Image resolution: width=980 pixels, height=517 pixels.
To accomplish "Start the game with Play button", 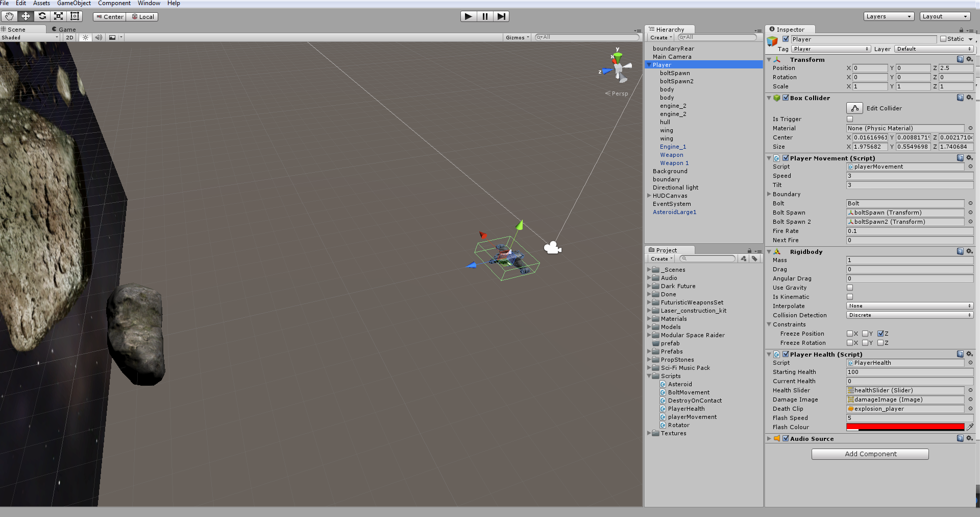I will tap(469, 16).
